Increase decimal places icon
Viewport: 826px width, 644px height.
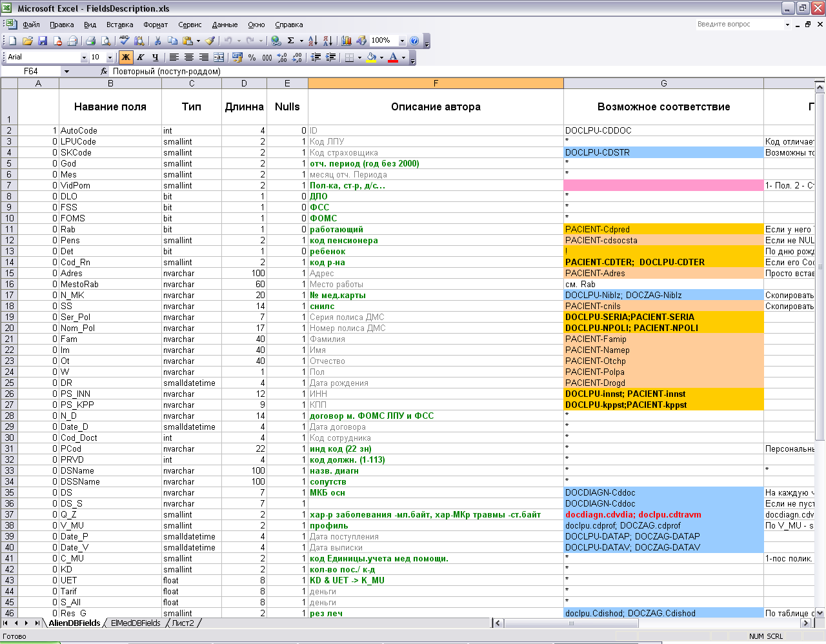pyautogui.click(x=282, y=57)
